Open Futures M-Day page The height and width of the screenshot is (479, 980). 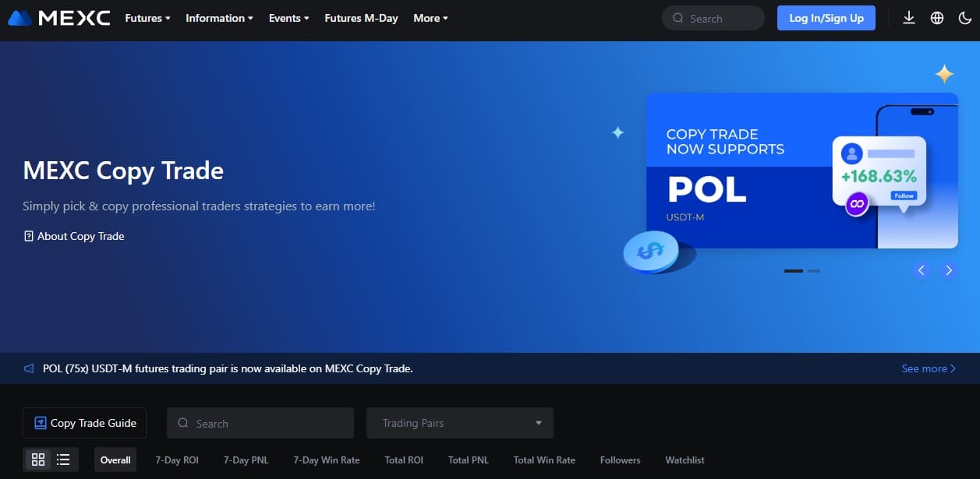361,18
